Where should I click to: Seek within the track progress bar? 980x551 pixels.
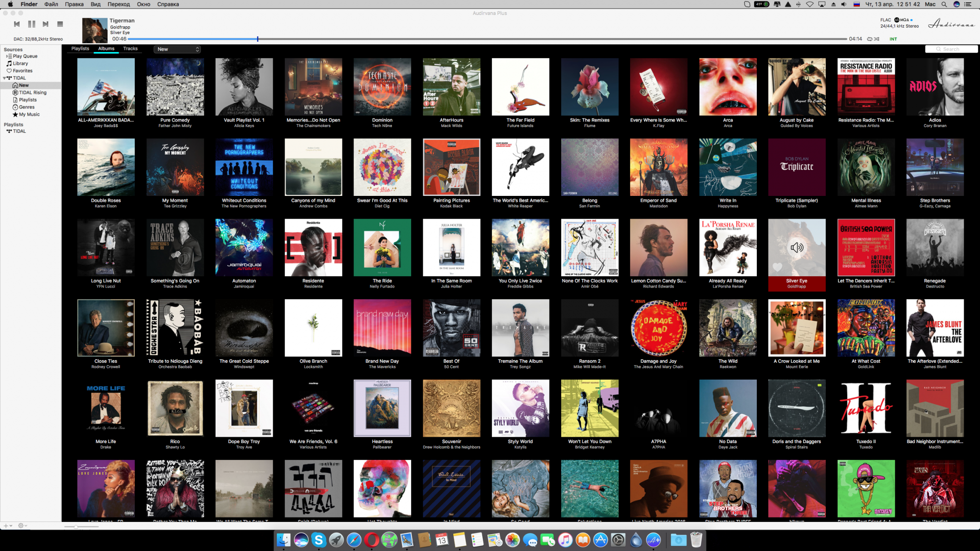tap(488, 39)
